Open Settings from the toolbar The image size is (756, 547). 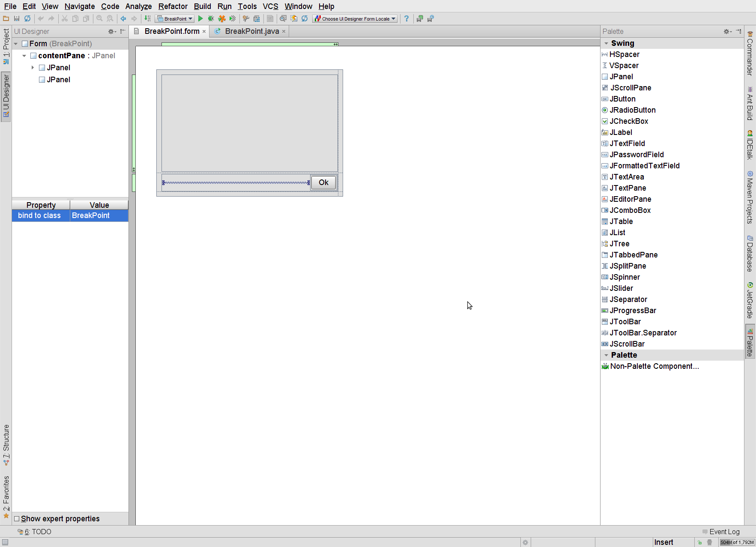[x=246, y=18]
